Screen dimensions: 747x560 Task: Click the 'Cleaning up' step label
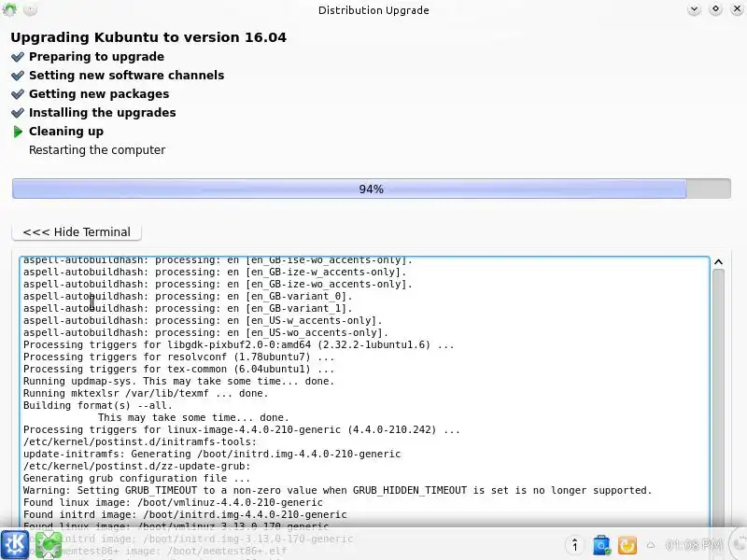coord(66,132)
